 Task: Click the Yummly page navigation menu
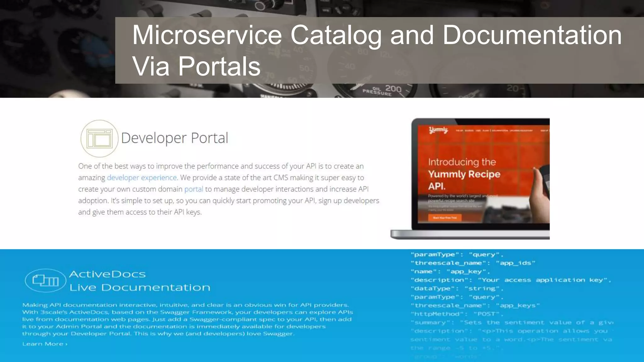(x=502, y=130)
